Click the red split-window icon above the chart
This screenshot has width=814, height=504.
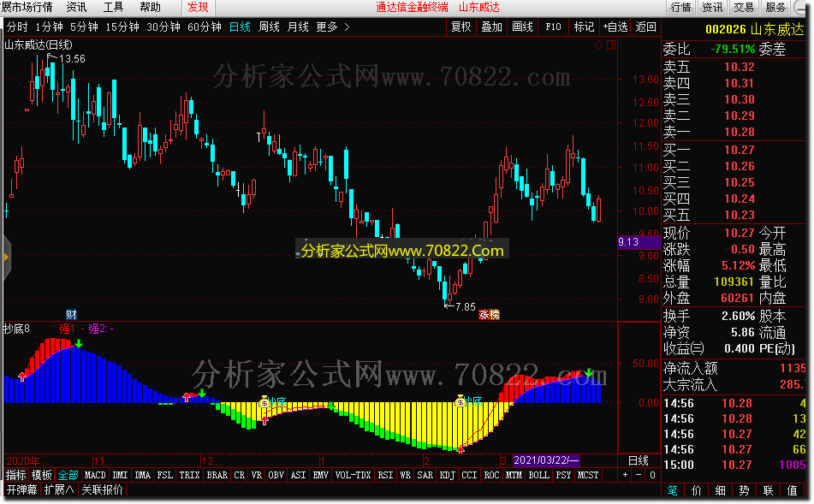pos(611,45)
